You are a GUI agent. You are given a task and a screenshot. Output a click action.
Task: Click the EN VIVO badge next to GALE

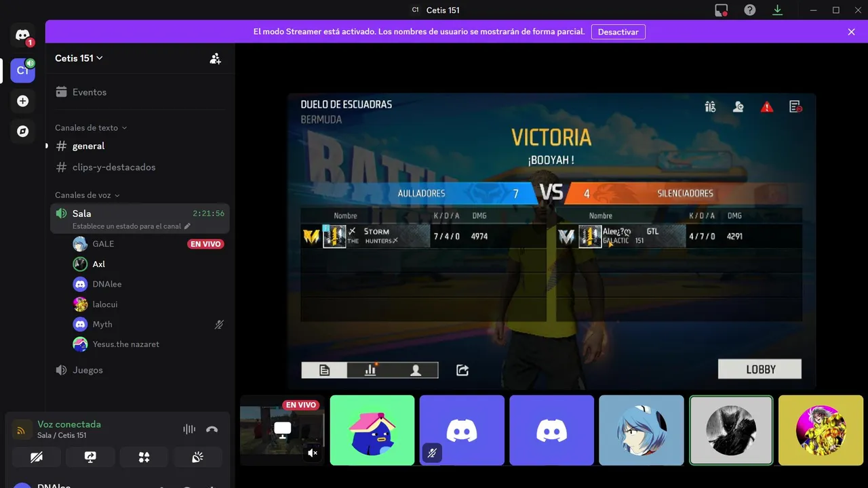click(205, 244)
